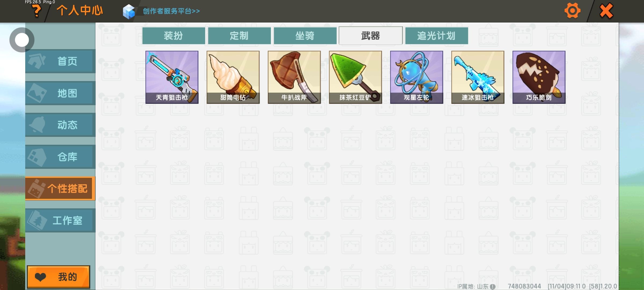Image resolution: width=644 pixels, height=290 pixels.
Task: Open the orange gear settings icon
Action: 572,11
